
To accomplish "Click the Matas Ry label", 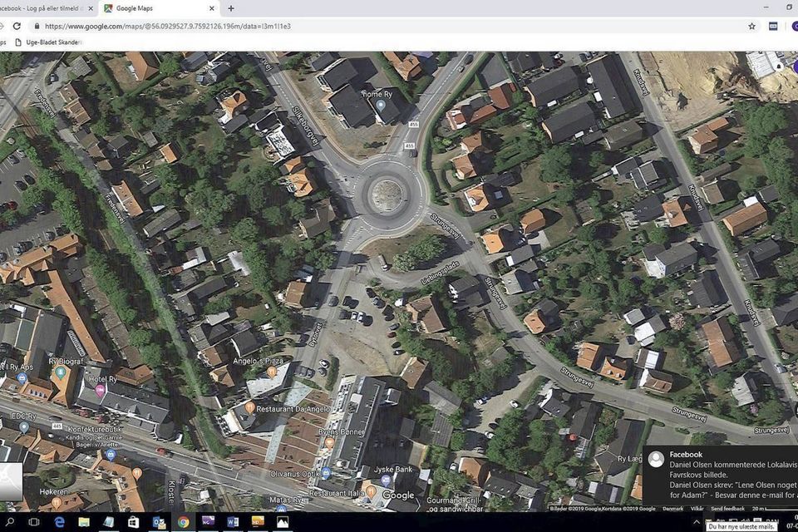I will [x=285, y=500].
